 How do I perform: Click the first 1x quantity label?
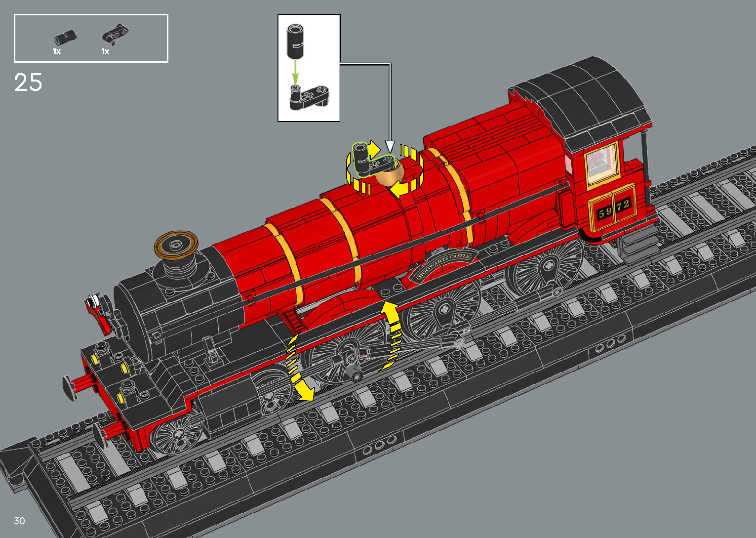(x=57, y=51)
